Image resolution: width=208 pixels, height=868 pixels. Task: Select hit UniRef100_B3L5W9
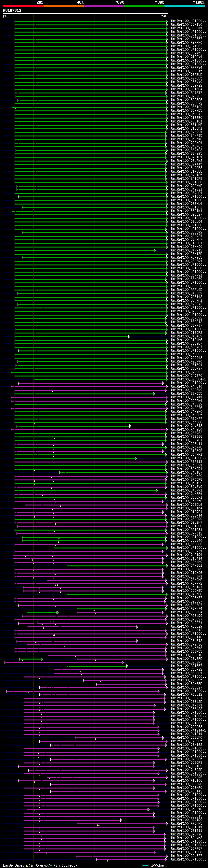click(x=187, y=233)
